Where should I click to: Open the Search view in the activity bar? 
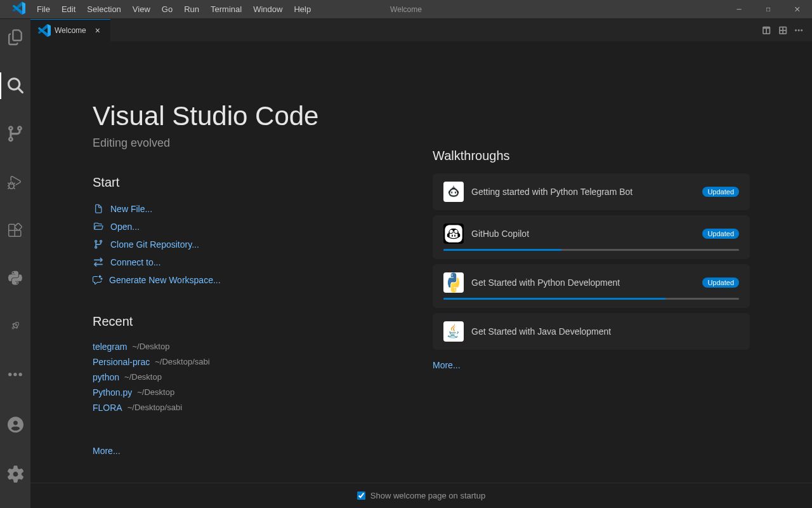pos(15,86)
